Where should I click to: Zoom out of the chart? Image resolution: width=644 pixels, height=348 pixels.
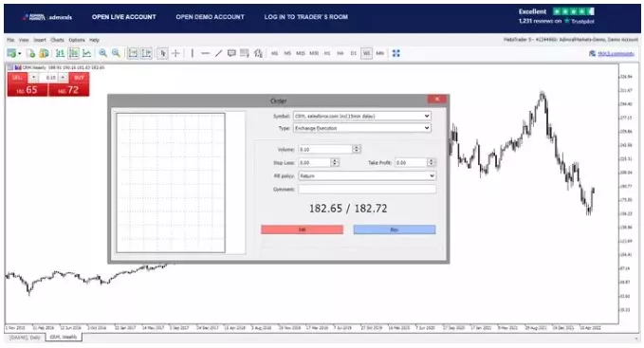pos(117,53)
